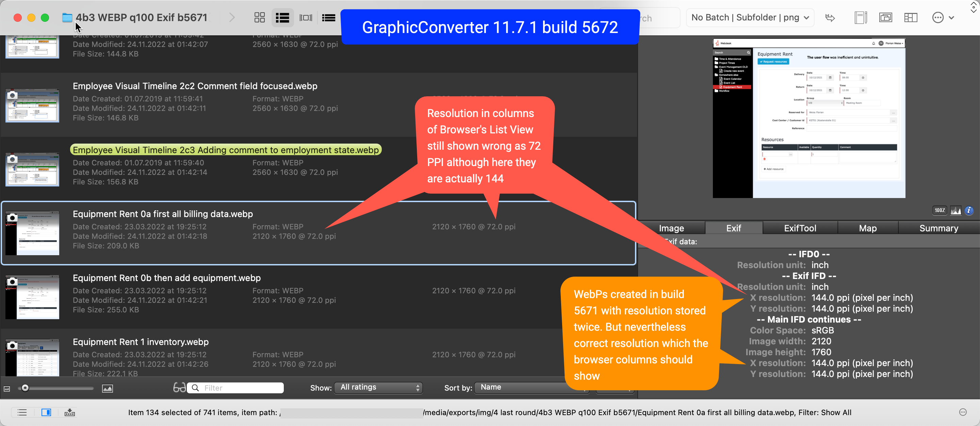The image size is (980, 426).
Task: Click the large thumbnail size icon
Action: 108,388
